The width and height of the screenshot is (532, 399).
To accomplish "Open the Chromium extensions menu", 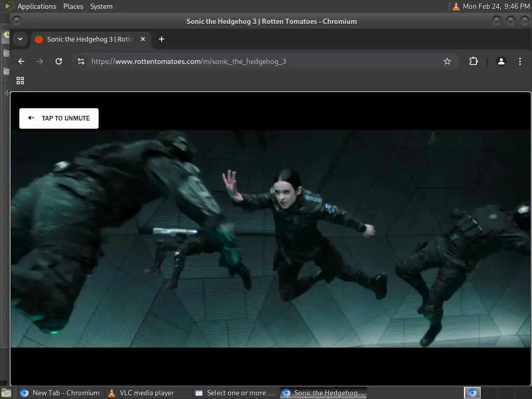I will click(473, 61).
